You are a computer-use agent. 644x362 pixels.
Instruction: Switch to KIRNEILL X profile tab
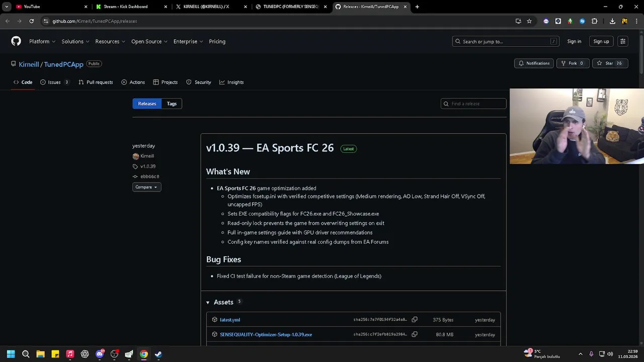tap(211, 7)
